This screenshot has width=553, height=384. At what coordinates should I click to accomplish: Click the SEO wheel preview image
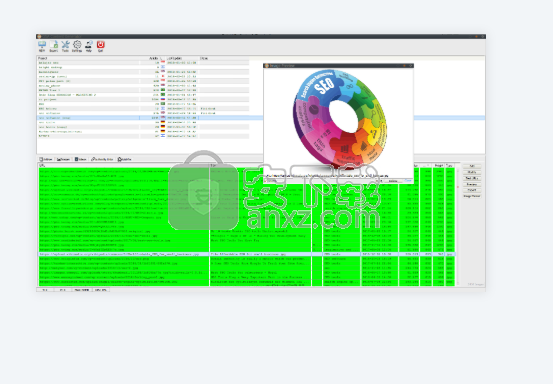pyautogui.click(x=340, y=119)
